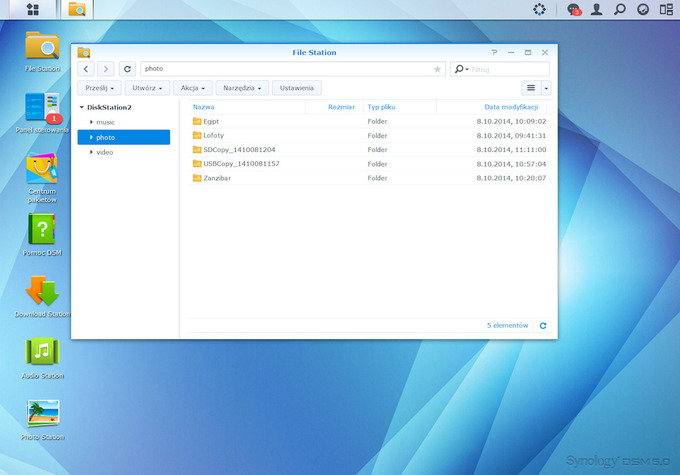Select the File Station taskbar icon
This screenshot has width=680, height=475.
[x=77, y=9]
